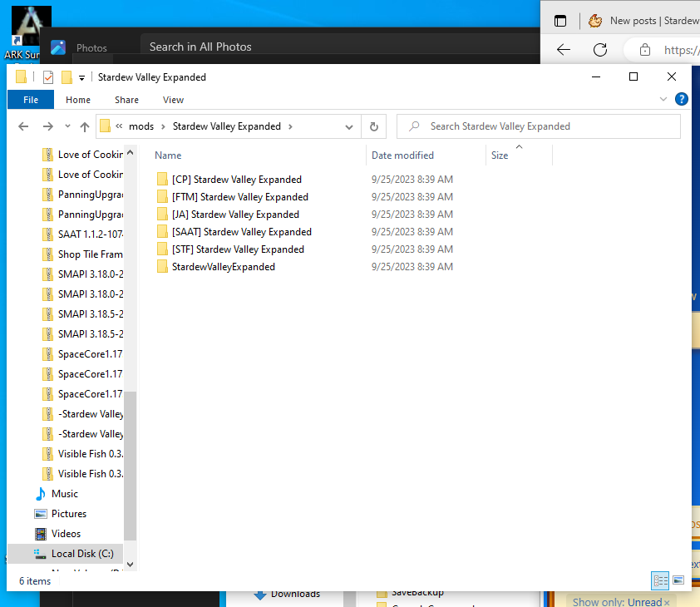Click the tab actions icon in Edge window
Screen dimensions: 700x607
pyautogui.click(x=560, y=21)
